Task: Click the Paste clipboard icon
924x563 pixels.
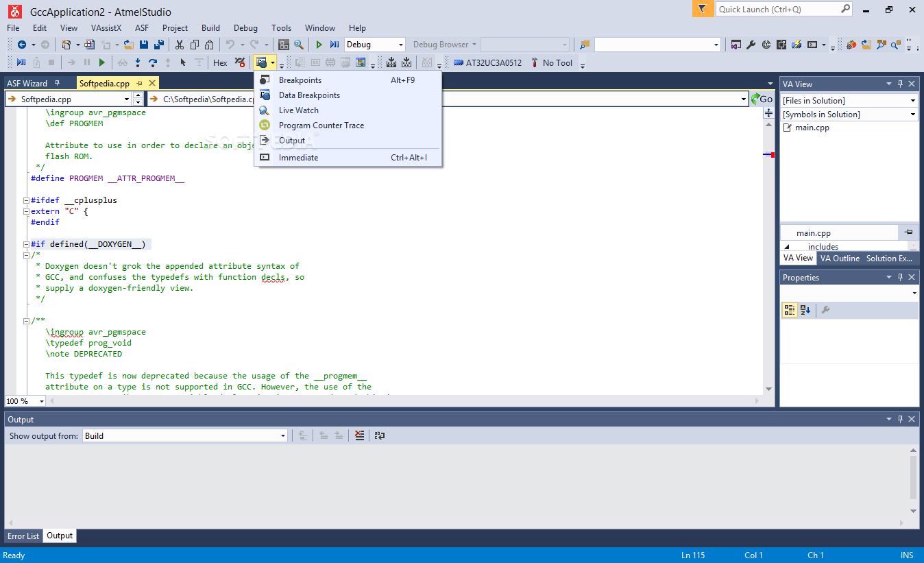Action: point(210,45)
